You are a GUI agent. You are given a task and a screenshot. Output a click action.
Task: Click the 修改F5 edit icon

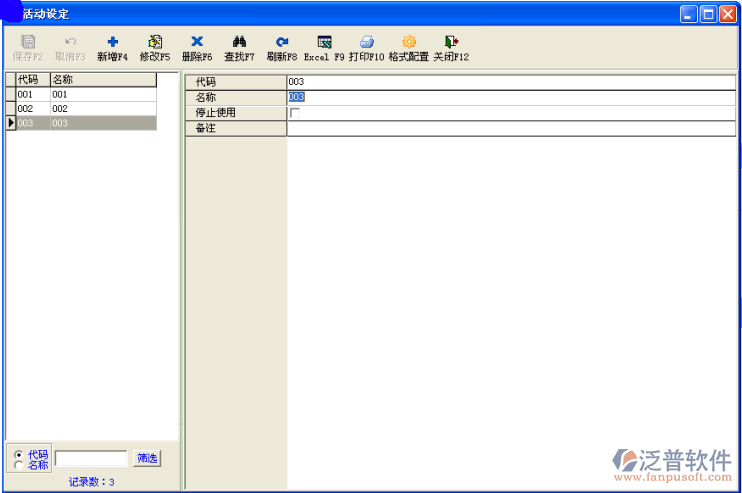[x=155, y=42]
